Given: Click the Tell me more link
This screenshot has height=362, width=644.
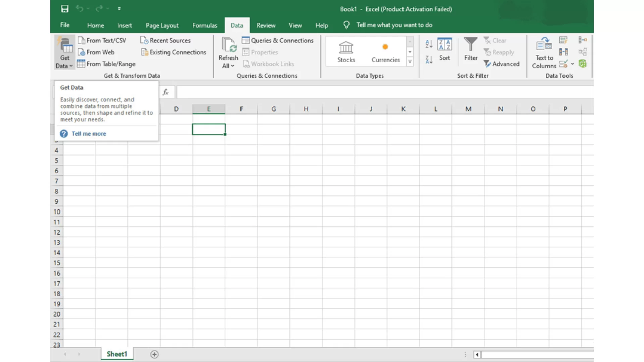Looking at the screenshot, I should coord(89,134).
